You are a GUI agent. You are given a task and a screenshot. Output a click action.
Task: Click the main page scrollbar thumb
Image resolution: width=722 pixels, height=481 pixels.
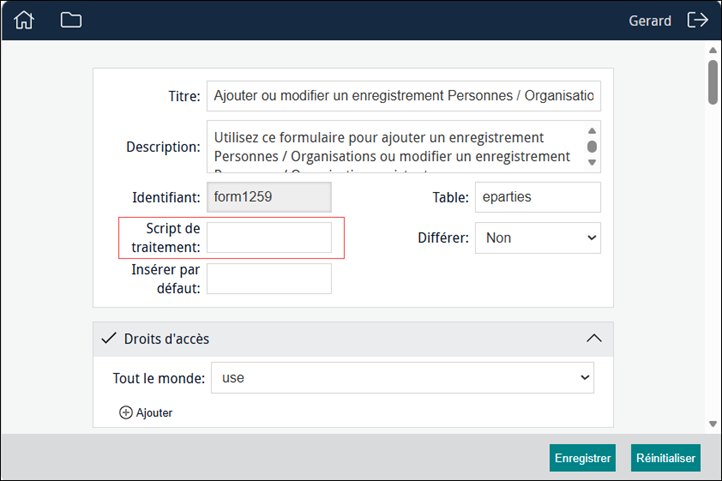pyautogui.click(x=713, y=82)
